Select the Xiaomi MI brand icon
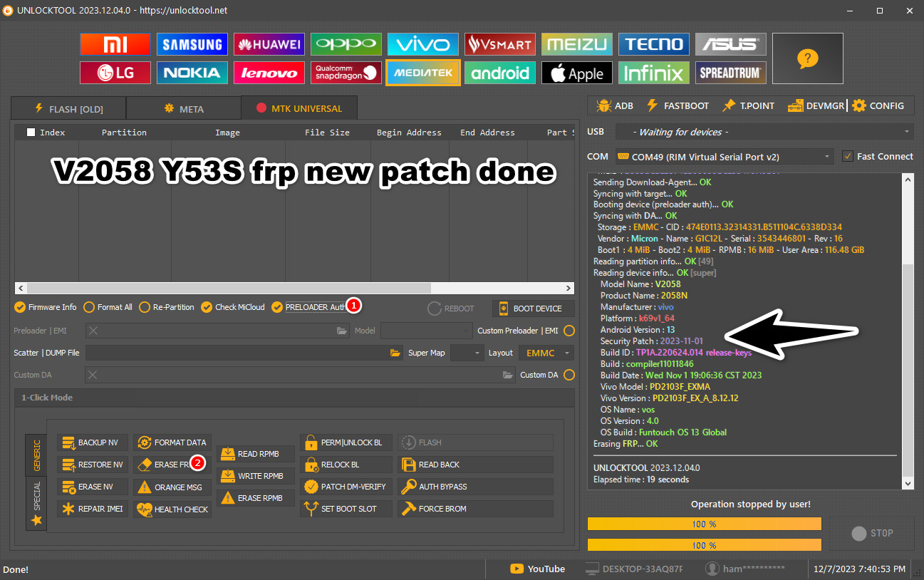 click(115, 44)
